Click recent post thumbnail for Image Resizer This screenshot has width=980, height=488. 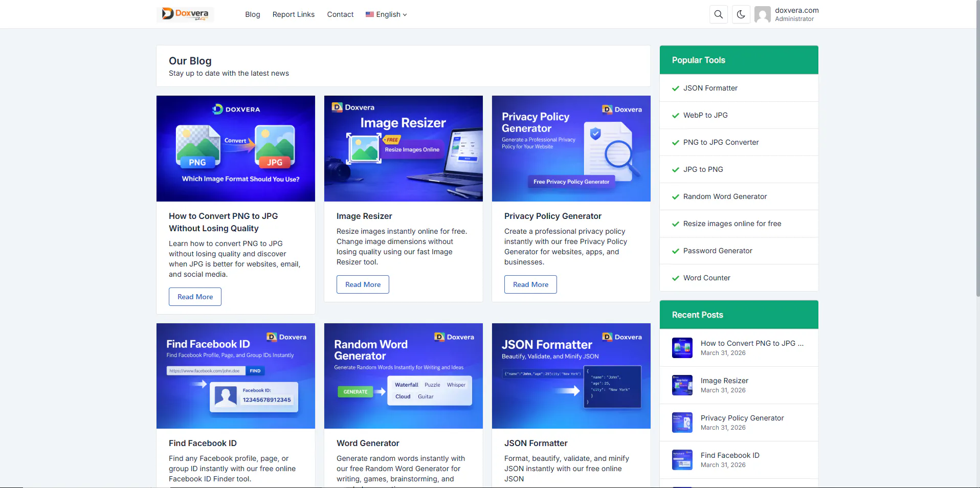point(682,385)
